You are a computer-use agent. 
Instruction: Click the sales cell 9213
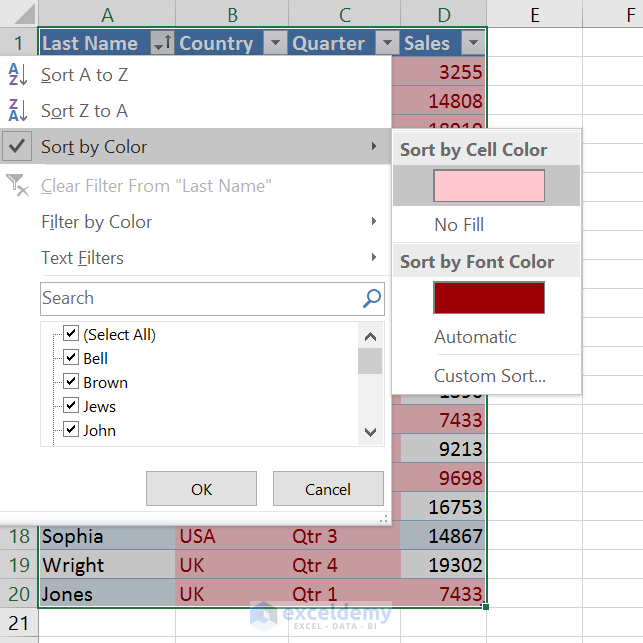click(x=443, y=449)
